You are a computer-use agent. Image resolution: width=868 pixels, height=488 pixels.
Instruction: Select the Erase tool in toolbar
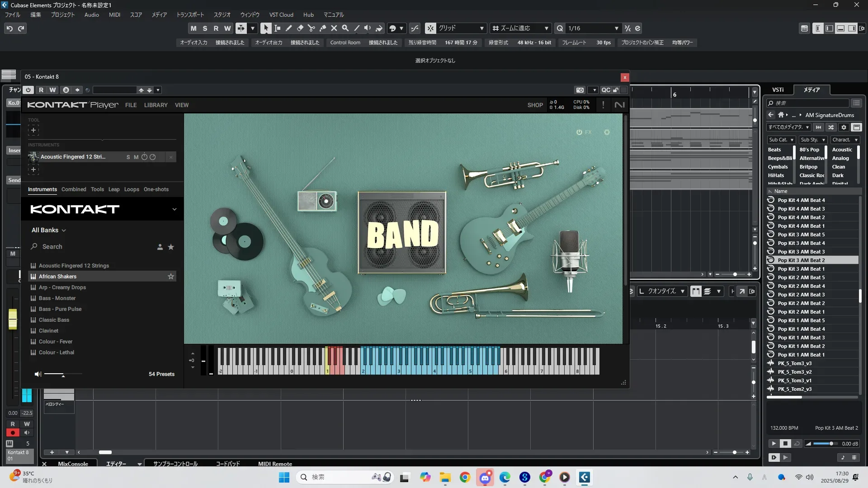(300, 28)
